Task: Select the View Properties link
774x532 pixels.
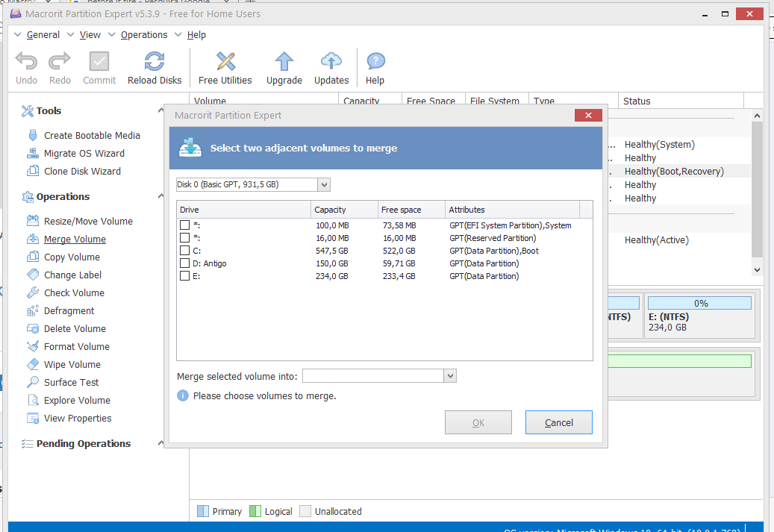Action: click(x=78, y=418)
